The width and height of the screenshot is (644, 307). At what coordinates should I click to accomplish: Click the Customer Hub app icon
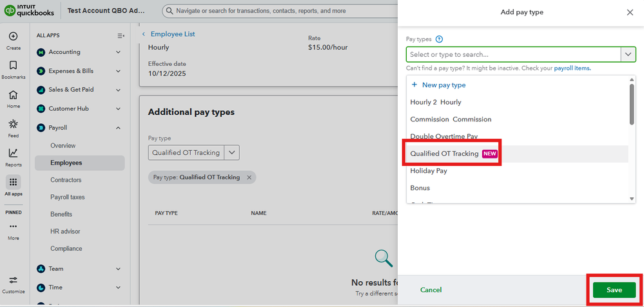click(x=41, y=109)
